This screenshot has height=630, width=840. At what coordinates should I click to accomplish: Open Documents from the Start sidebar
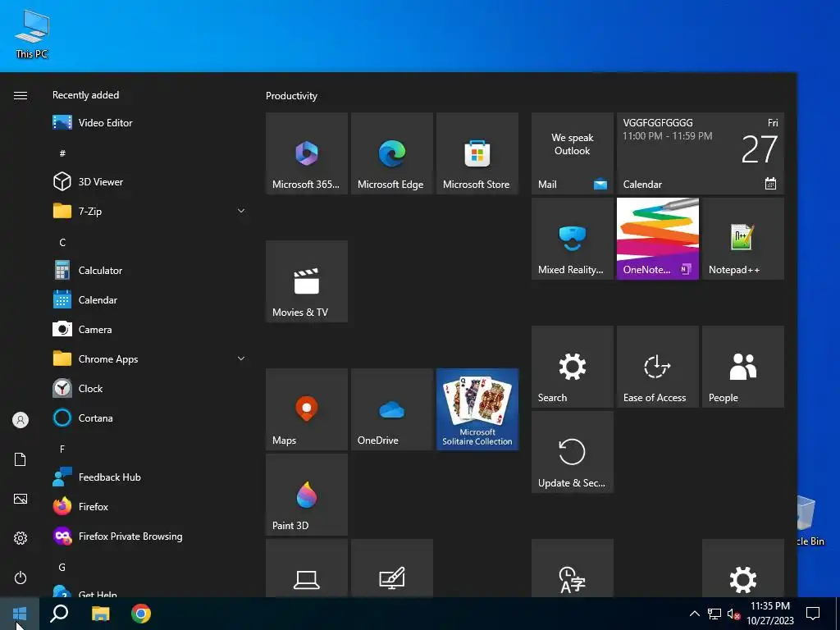(x=21, y=459)
